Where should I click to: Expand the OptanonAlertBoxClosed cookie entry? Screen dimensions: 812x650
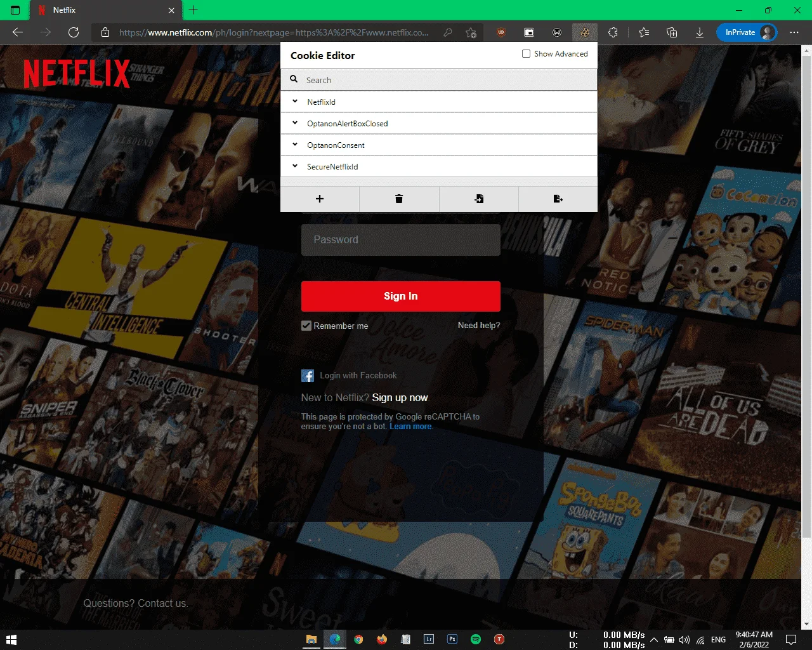pyautogui.click(x=439, y=123)
